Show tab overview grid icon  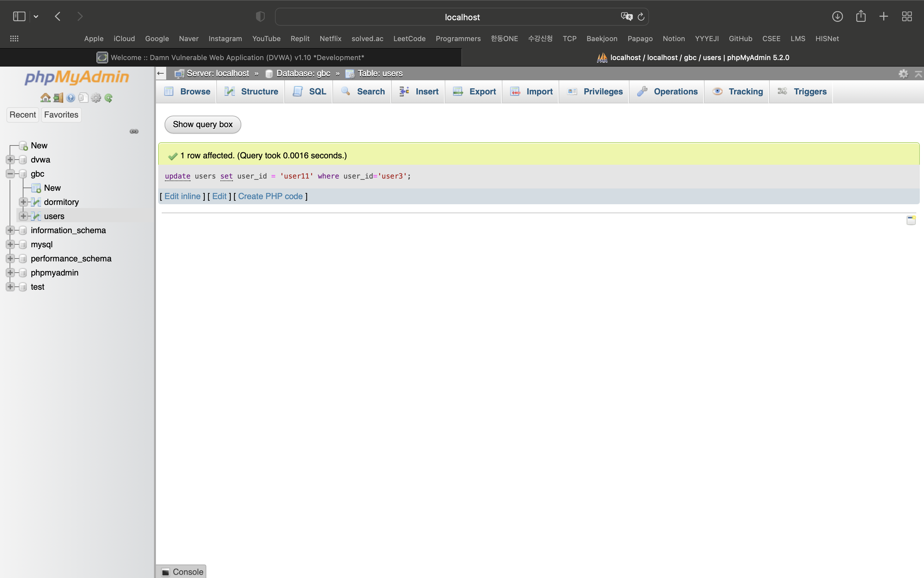[907, 16]
